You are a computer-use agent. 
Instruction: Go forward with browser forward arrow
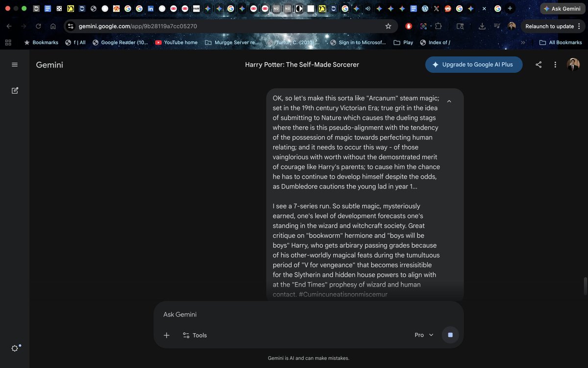tap(24, 26)
